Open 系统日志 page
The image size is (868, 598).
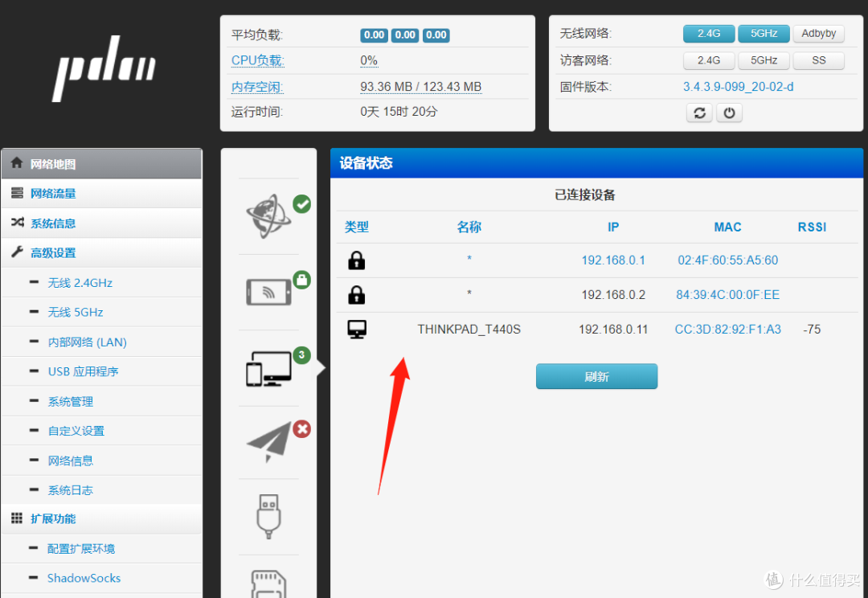tap(70, 490)
